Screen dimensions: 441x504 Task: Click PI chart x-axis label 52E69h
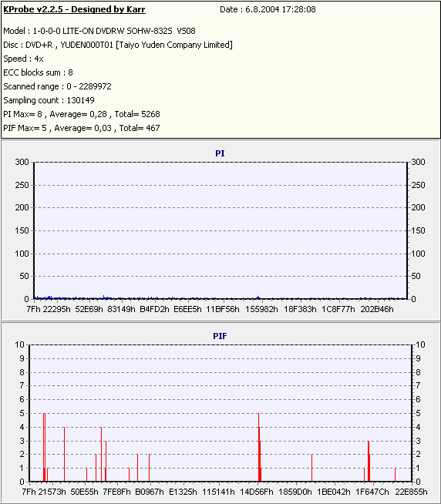[89, 309]
